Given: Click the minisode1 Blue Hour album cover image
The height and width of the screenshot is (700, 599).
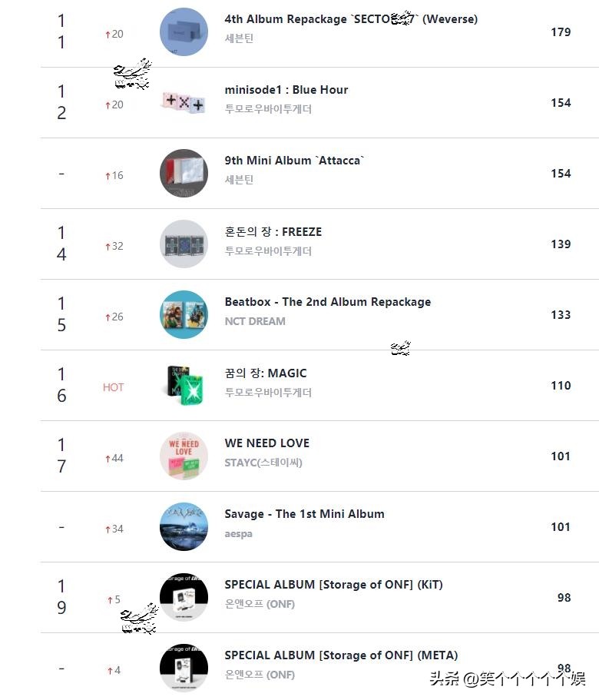Looking at the screenshot, I should (184, 103).
